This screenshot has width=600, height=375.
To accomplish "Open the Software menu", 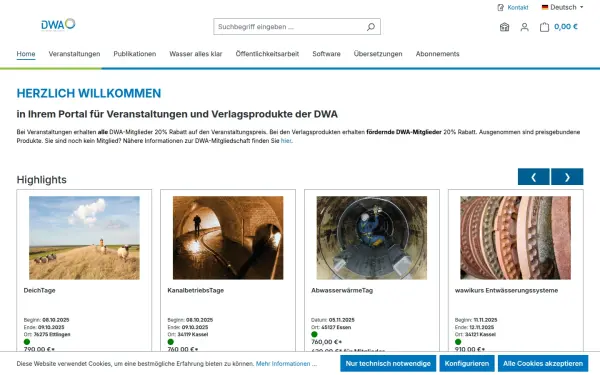I will (326, 54).
